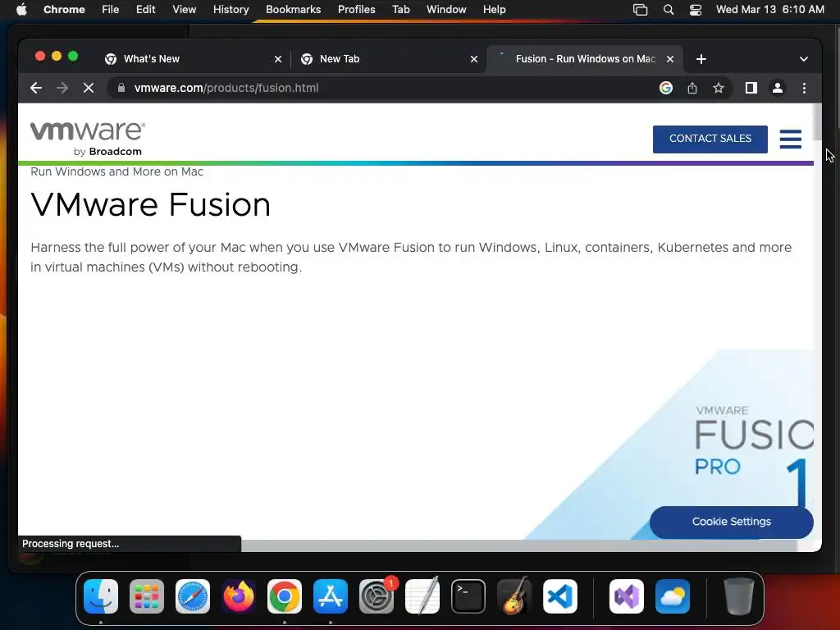This screenshot has width=840, height=630.
Task: Open Chrome side panel
Action: tap(751, 88)
